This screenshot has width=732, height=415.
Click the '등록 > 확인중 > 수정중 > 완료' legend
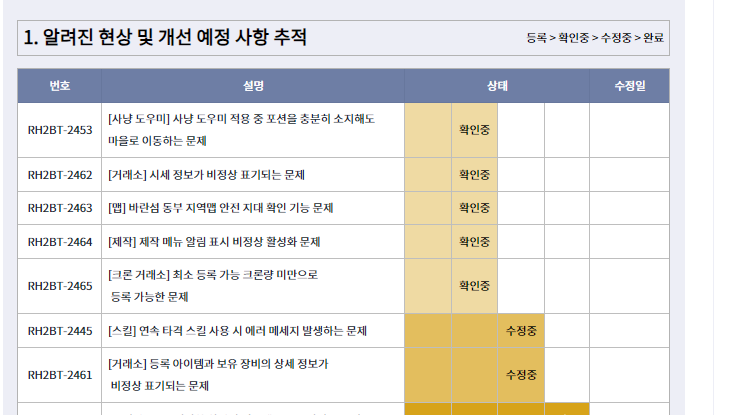click(x=596, y=39)
